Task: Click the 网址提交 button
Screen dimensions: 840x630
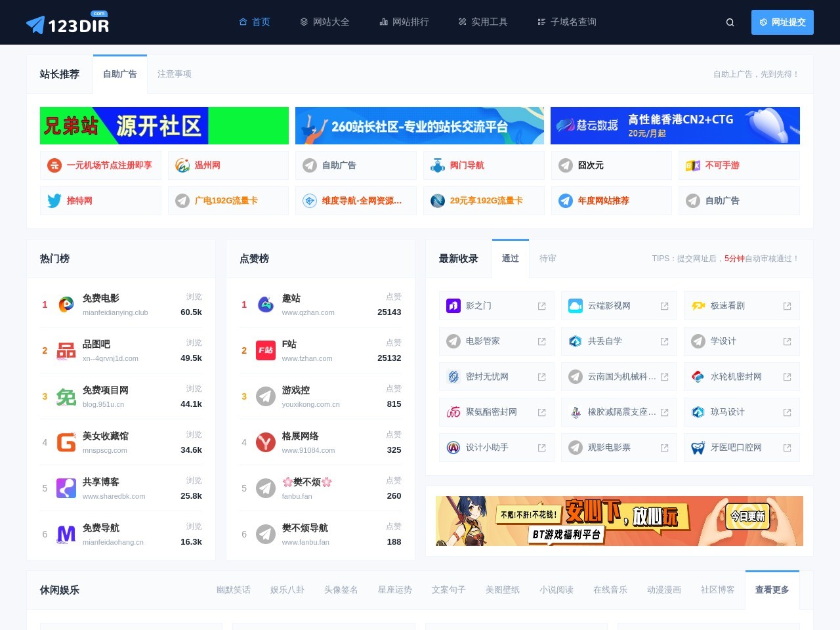Action: (782, 22)
